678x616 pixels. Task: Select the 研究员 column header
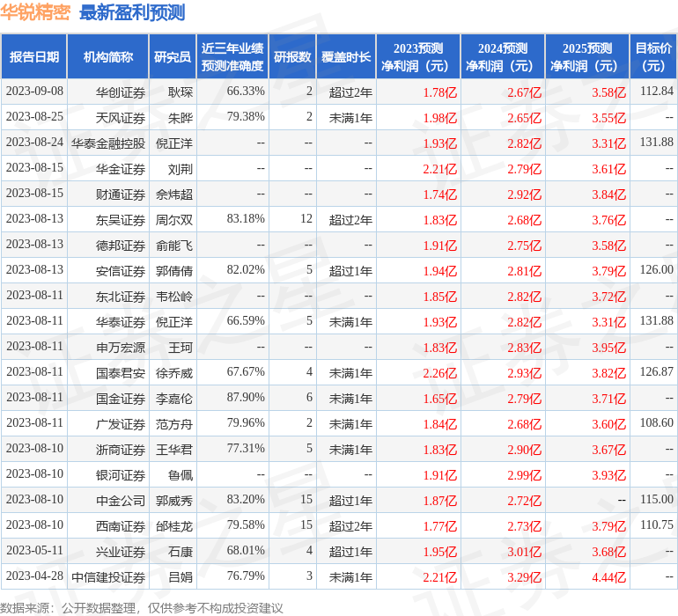(x=173, y=56)
